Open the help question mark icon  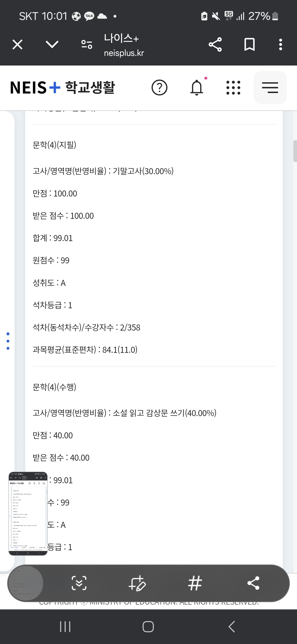pyautogui.click(x=159, y=88)
